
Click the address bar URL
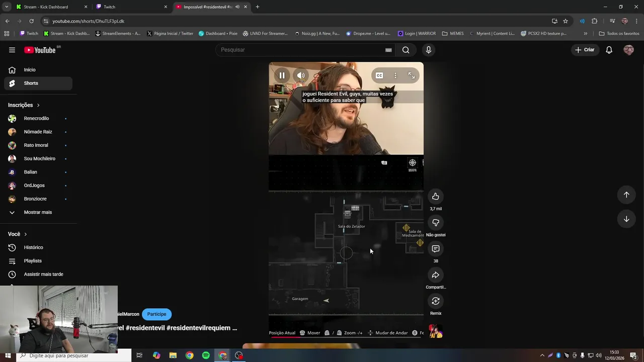click(x=88, y=21)
